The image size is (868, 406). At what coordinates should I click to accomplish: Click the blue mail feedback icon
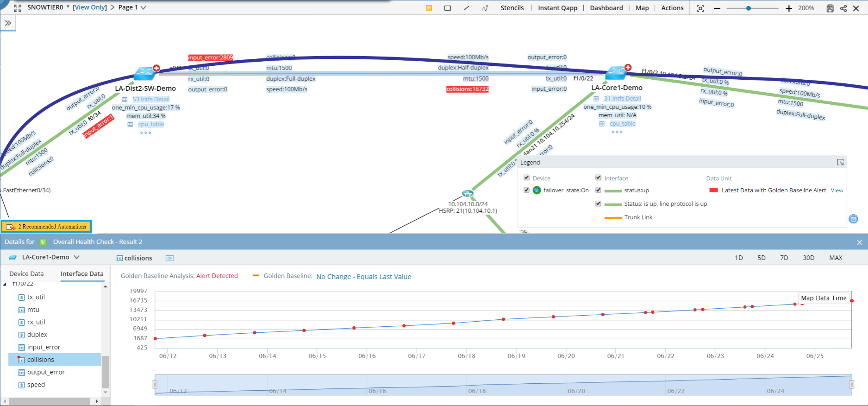[853, 219]
